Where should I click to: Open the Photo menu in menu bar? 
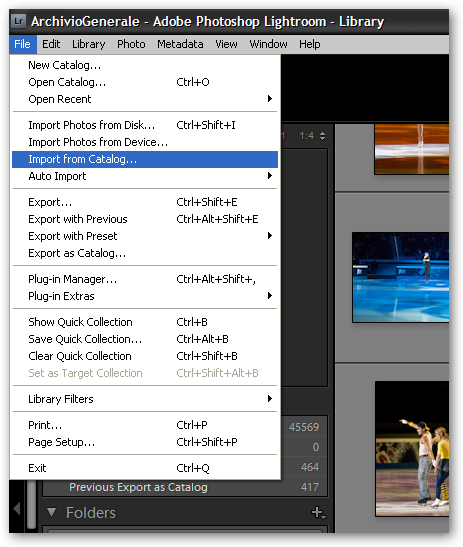point(131,44)
